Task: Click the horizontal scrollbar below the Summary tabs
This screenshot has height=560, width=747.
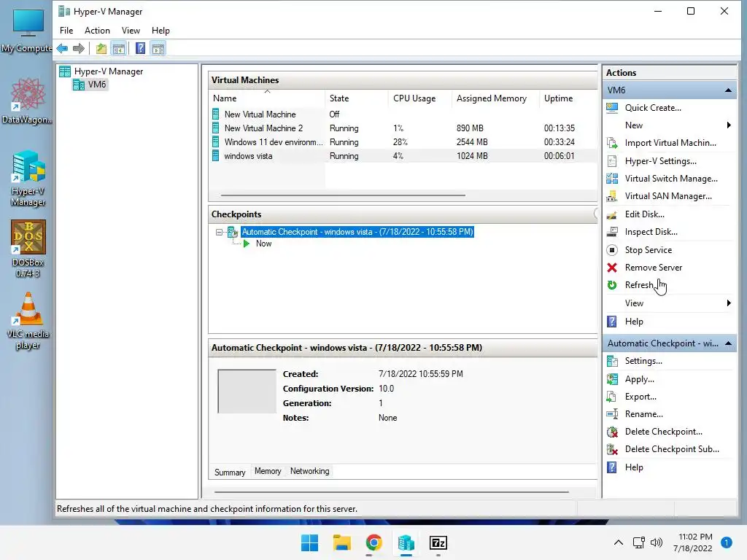Action: pos(392,492)
